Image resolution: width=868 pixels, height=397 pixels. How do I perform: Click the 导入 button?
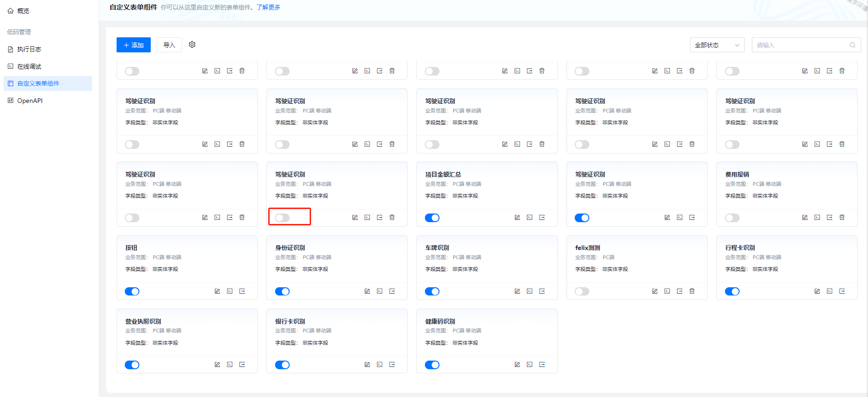click(x=169, y=45)
